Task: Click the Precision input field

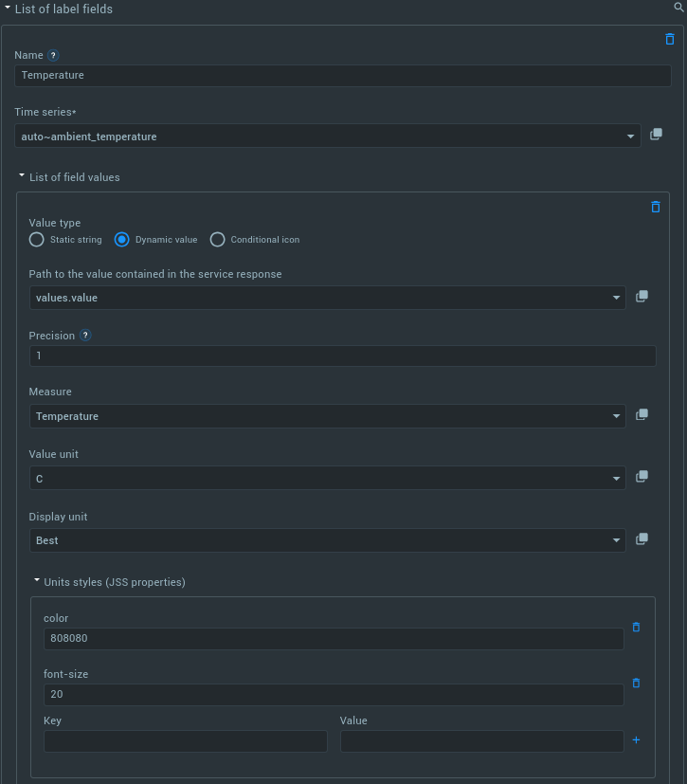Action: [343, 356]
